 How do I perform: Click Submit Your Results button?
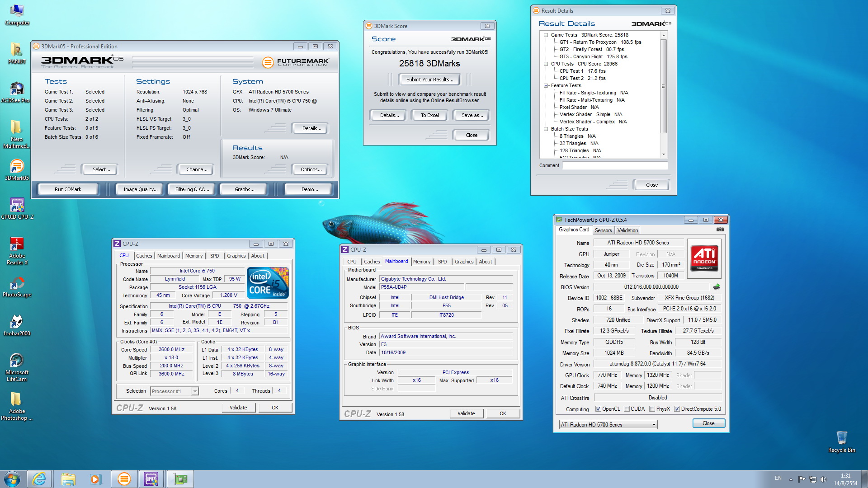(x=429, y=80)
